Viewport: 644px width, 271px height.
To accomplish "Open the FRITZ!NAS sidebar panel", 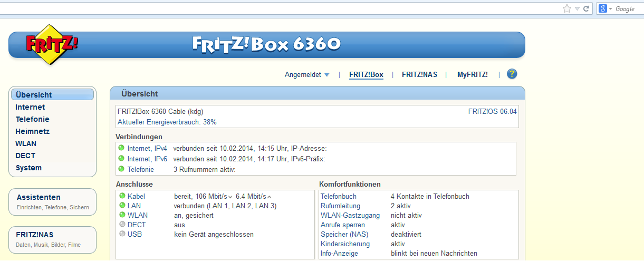I will point(53,240).
